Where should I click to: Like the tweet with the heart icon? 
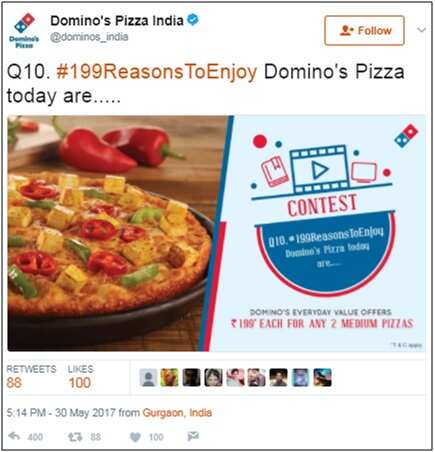(135, 437)
